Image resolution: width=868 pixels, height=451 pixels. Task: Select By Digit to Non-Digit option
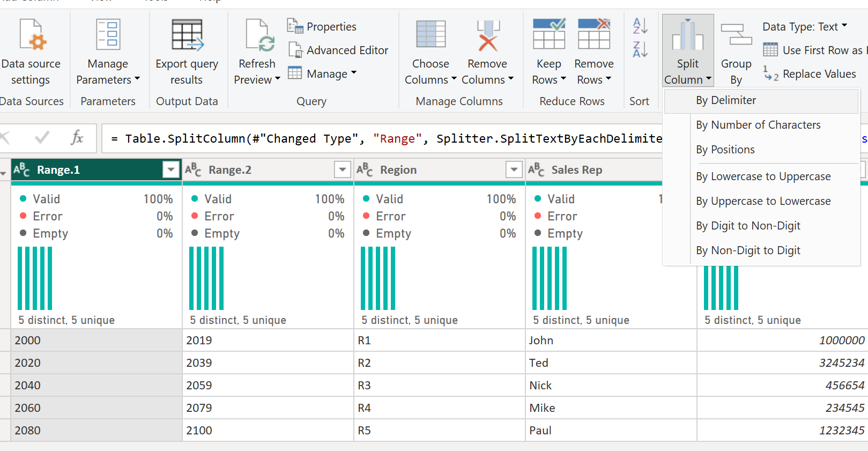pyautogui.click(x=748, y=226)
